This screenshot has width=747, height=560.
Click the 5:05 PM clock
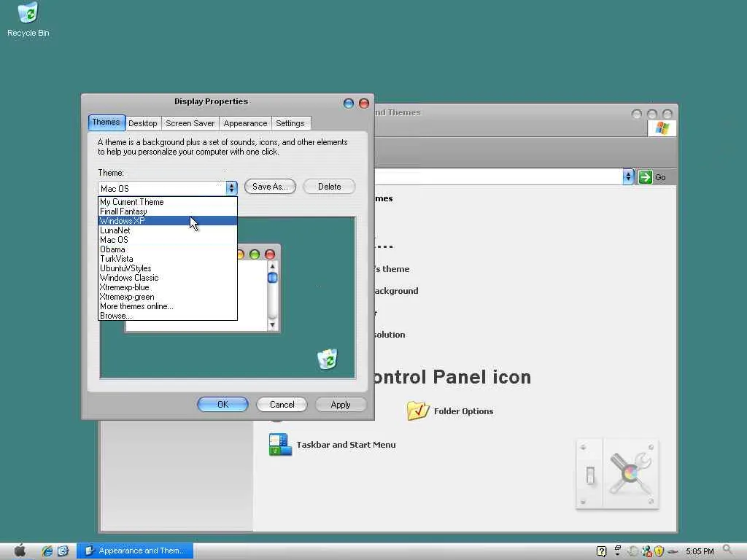pos(700,551)
